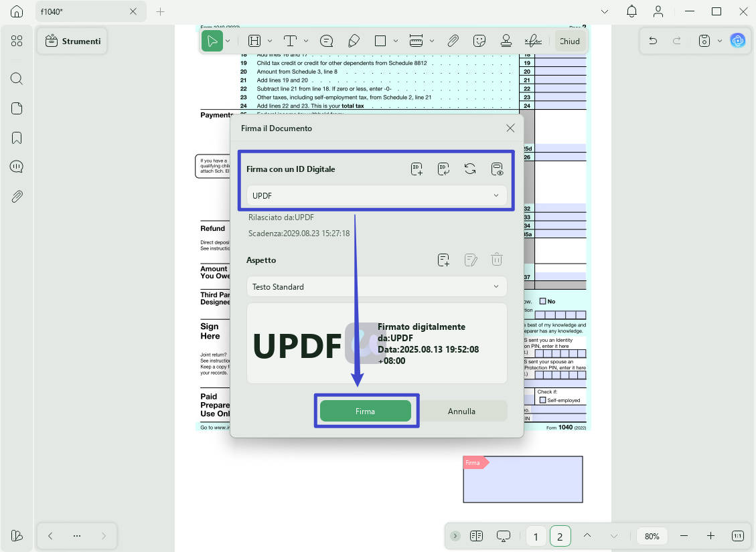This screenshot has width=756, height=552.
Task: Delete appearance trash icon
Action: tap(497, 260)
